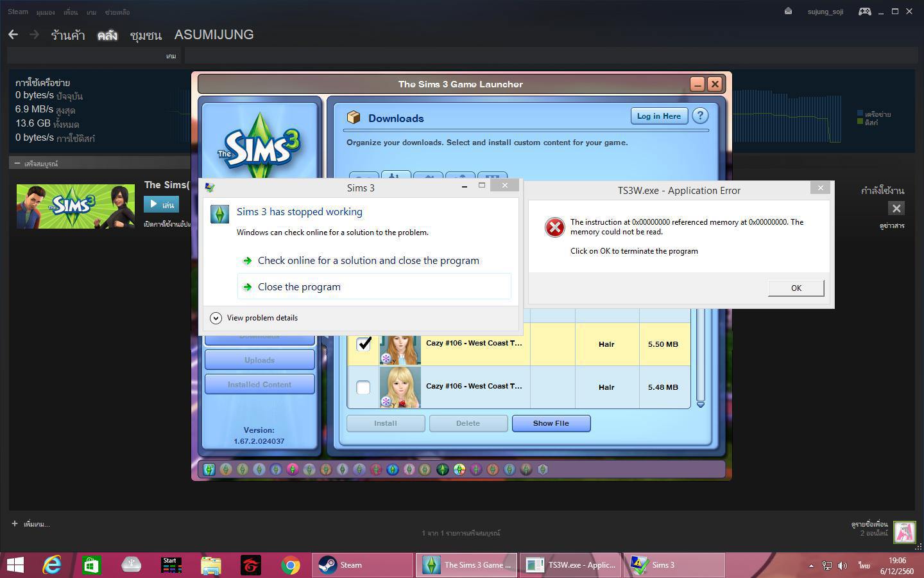924x578 pixels.
Task: Open the Uploads section in launcher
Action: coord(259,360)
